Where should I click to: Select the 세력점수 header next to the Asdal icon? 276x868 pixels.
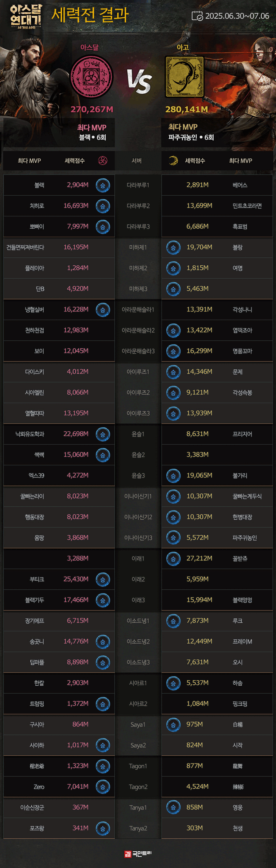[x=75, y=161]
